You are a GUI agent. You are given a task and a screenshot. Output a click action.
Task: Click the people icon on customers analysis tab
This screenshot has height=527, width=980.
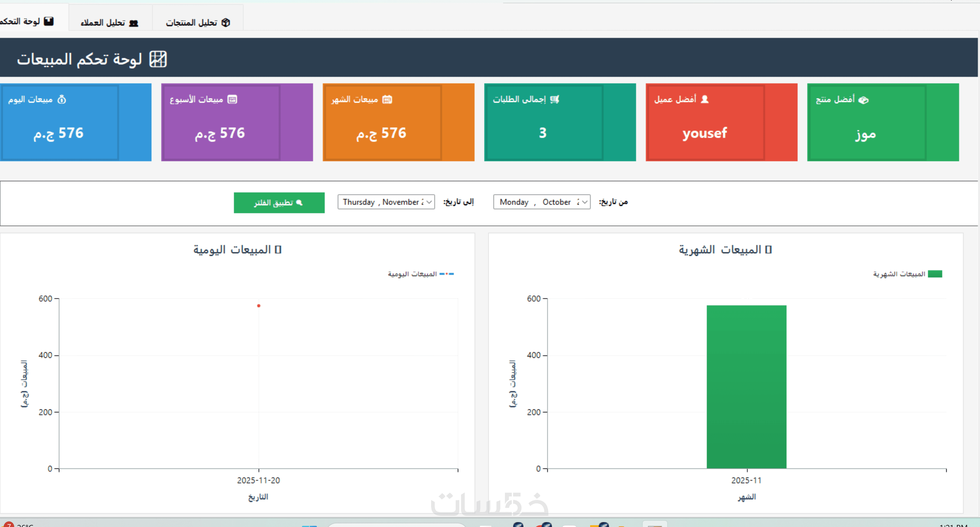point(134,23)
